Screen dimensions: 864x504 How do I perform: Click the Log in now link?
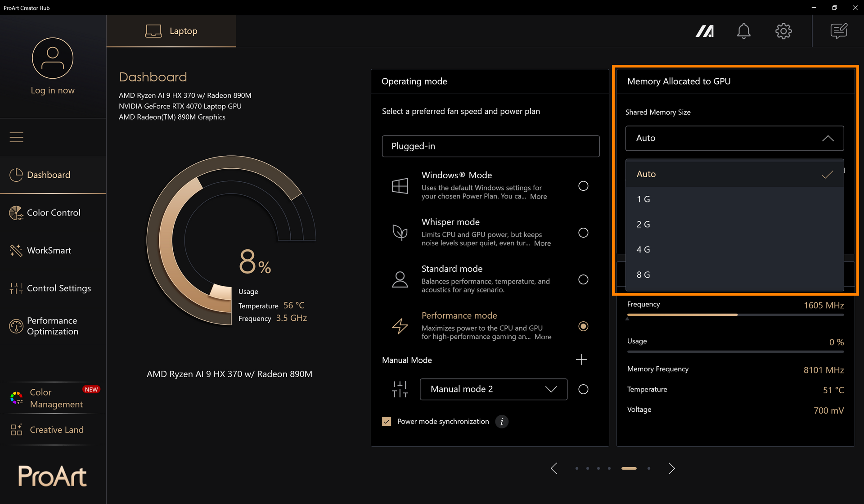click(53, 90)
